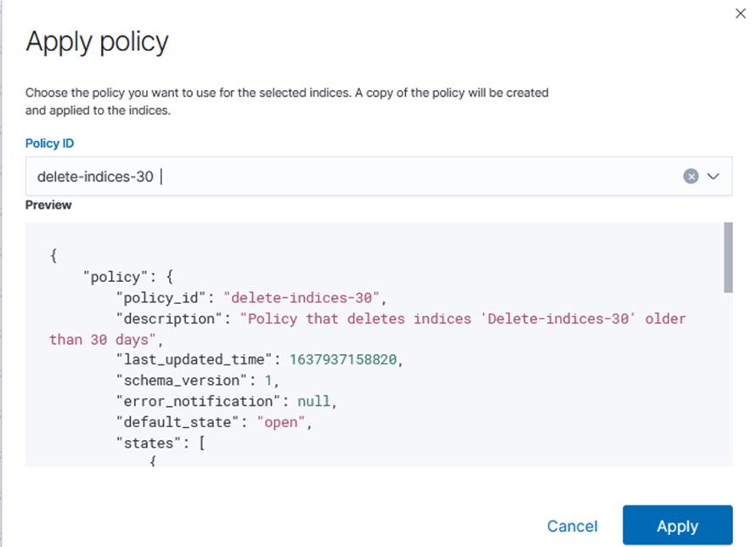The height and width of the screenshot is (547, 756).
Task: Click into the Policy ID combo box
Action: [x=340, y=176]
